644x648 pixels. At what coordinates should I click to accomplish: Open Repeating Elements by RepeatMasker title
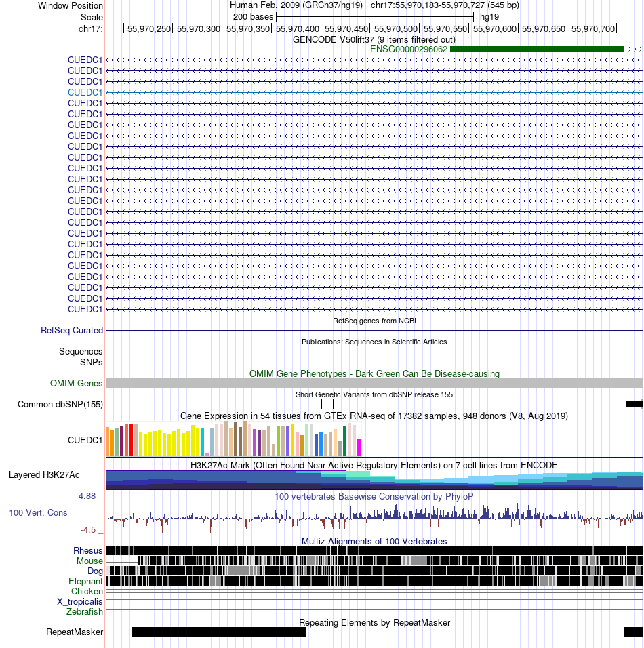374,623
